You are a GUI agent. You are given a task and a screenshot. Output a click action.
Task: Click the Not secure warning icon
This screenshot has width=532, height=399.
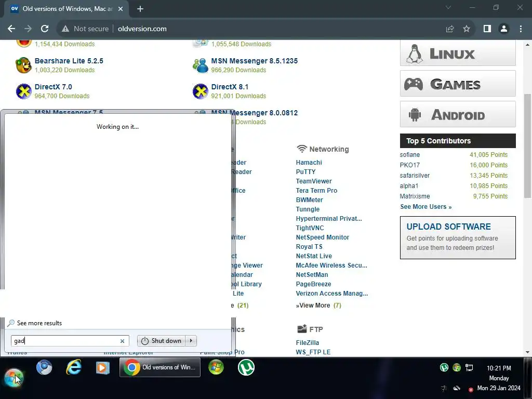click(x=65, y=29)
